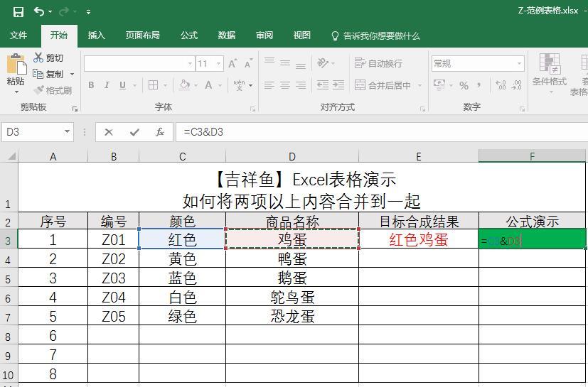Click the increase decimal icon
This screenshot has width=588, height=387.
(x=501, y=85)
